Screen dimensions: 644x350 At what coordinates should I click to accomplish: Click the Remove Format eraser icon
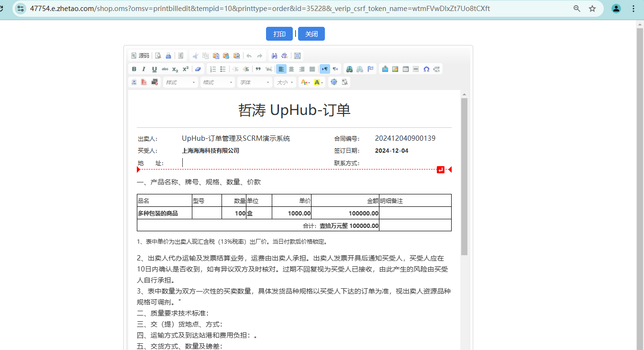(x=198, y=69)
